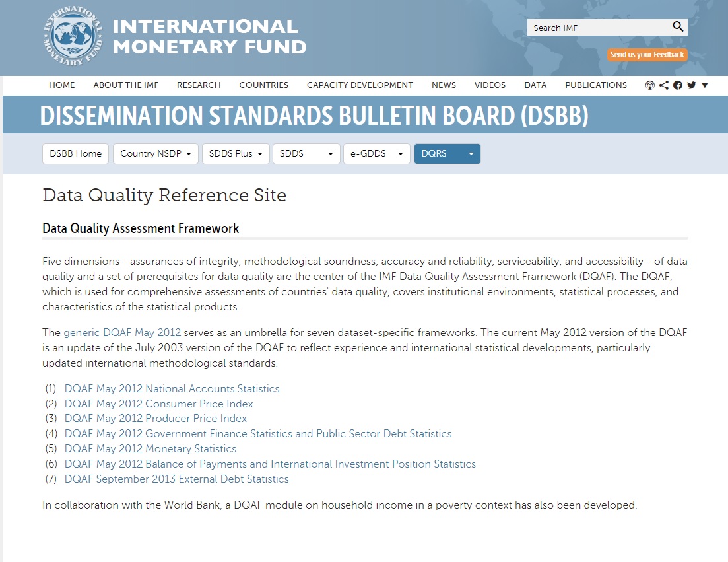728x562 pixels.
Task: Click the IMF globe logo
Action: [x=73, y=36]
